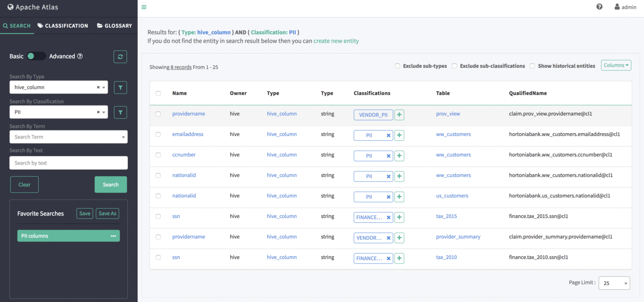Open options menu for PII columns favorite search
Viewport: 644px width, 302px height.
[x=113, y=236]
